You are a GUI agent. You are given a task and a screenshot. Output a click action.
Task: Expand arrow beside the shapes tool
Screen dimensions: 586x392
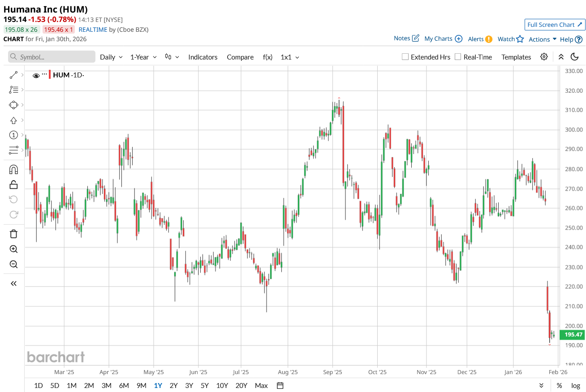point(22,105)
